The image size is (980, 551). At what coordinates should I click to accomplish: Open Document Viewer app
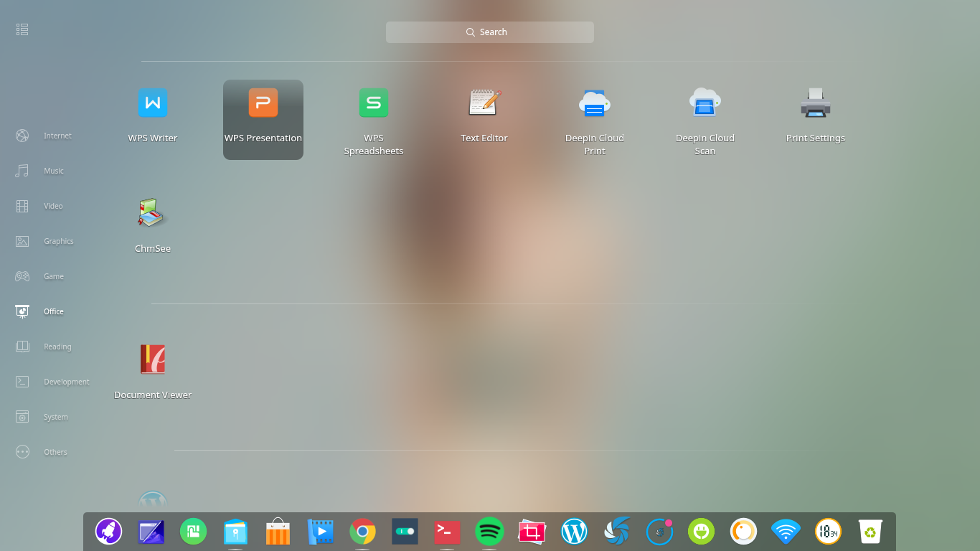pos(153,359)
